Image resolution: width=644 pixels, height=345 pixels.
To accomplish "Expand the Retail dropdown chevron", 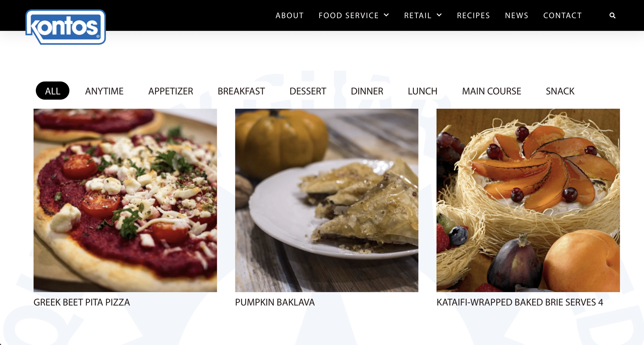I will 439,15.
